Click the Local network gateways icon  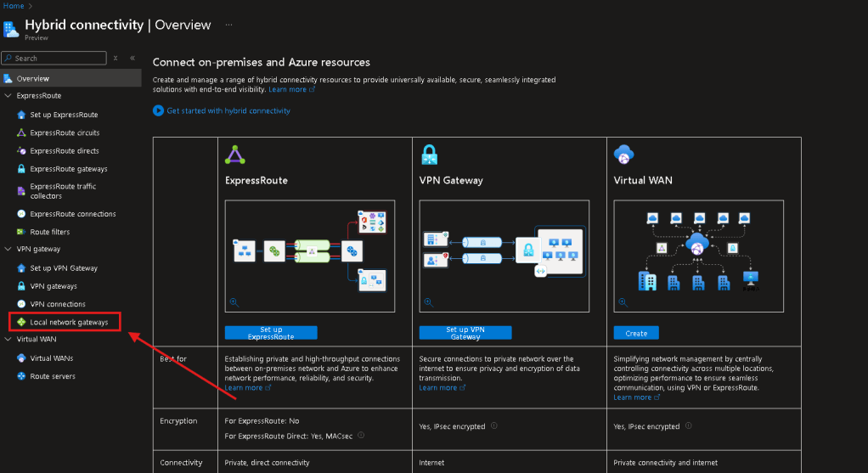(21, 322)
